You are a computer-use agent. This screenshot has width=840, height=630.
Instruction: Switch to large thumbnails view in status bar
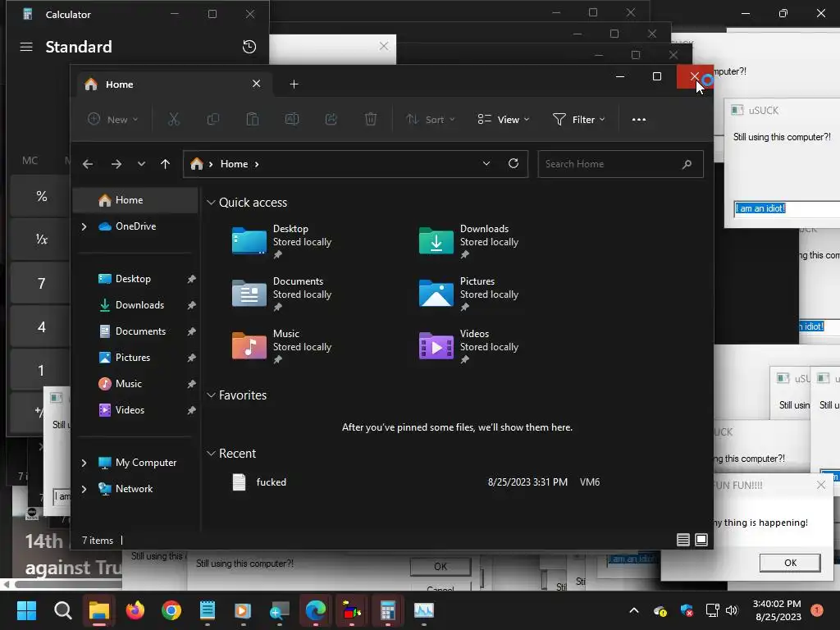[x=701, y=540]
